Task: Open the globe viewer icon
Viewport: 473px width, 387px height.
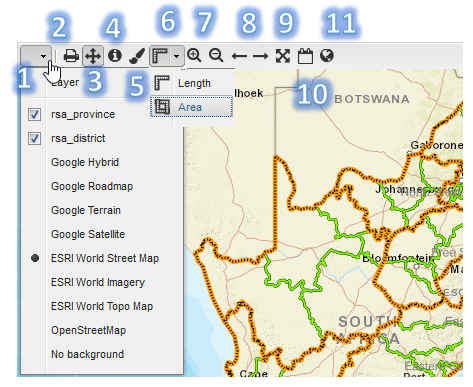Action: pyautogui.click(x=327, y=56)
